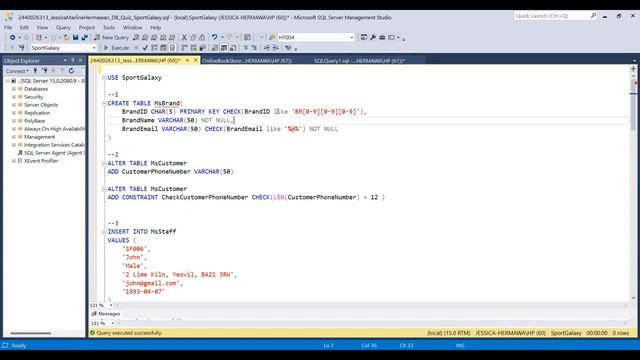Click the Connect Object Explorer plug icon
Screen dimensions: 640x360
(36, 71)
